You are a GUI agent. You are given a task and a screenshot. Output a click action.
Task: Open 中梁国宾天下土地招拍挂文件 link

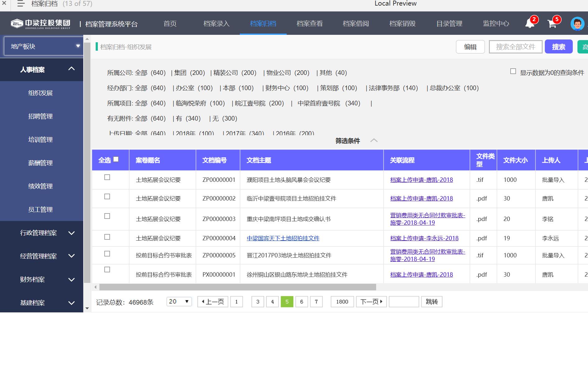pos(283,238)
